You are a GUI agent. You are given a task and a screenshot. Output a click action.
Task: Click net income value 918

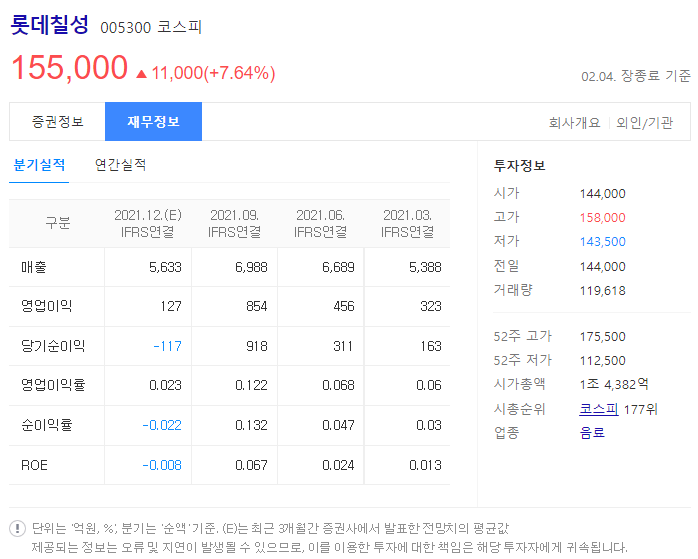coord(257,346)
